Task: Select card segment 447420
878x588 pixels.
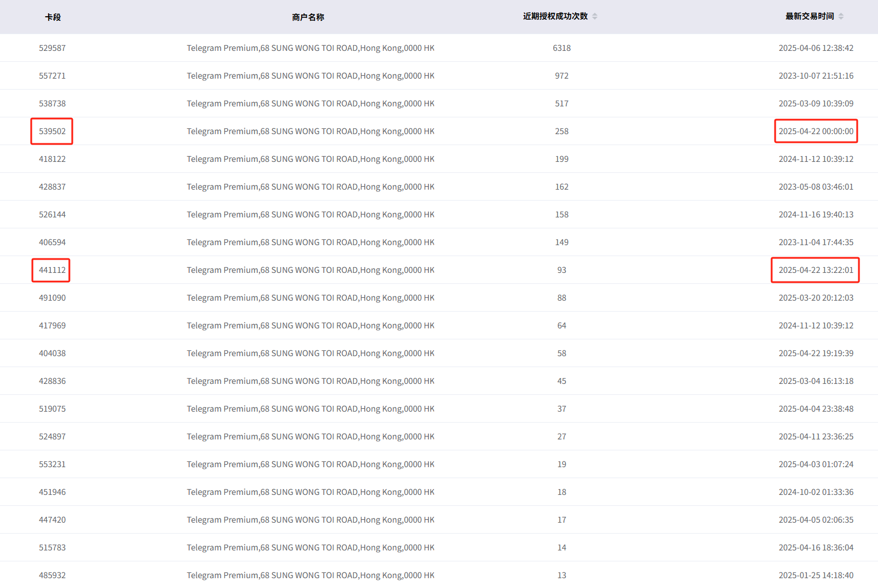Action: click(52, 520)
